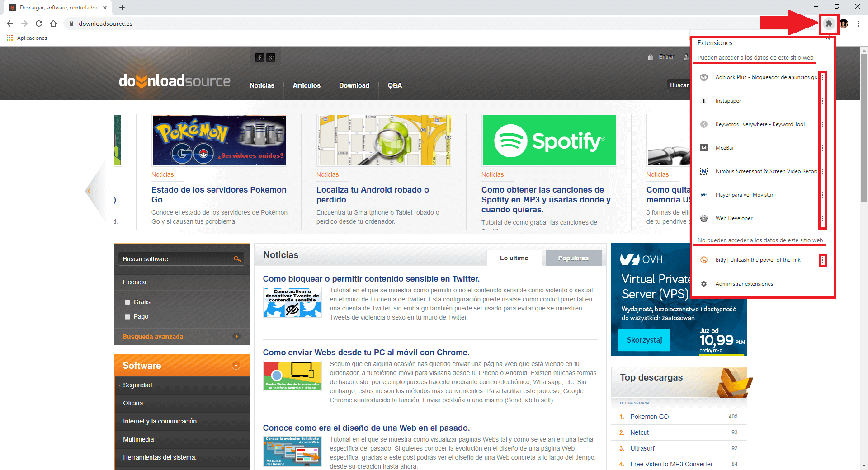Click the magnifier in Buscar software box
Image resolution: width=868 pixels, height=470 pixels.
click(x=237, y=259)
